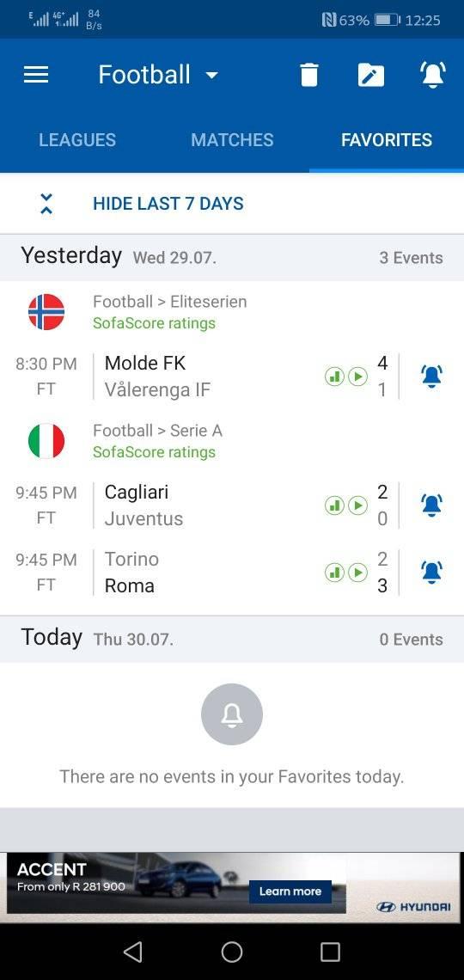The width and height of the screenshot is (464, 980).
Task: Tap Android back navigation button
Action: click(132, 952)
